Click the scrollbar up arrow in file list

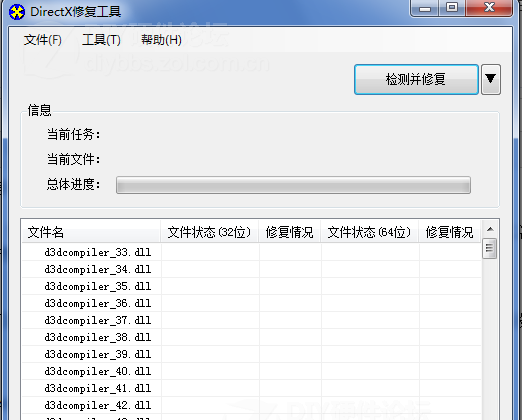click(x=490, y=229)
